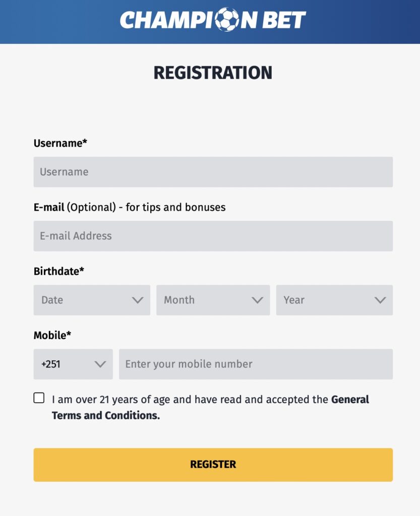The image size is (420, 516).
Task: Click the chevron arrow in the Month selector
Action: click(258, 300)
